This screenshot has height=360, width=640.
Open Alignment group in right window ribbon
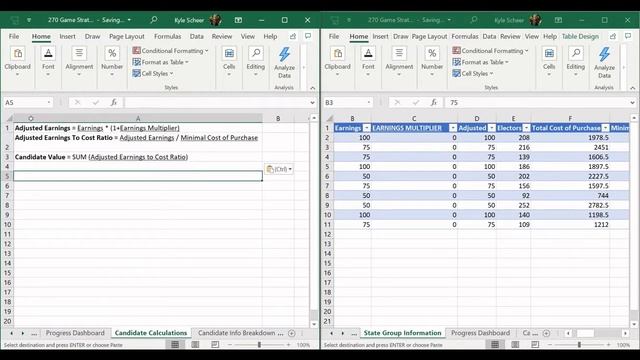399,62
